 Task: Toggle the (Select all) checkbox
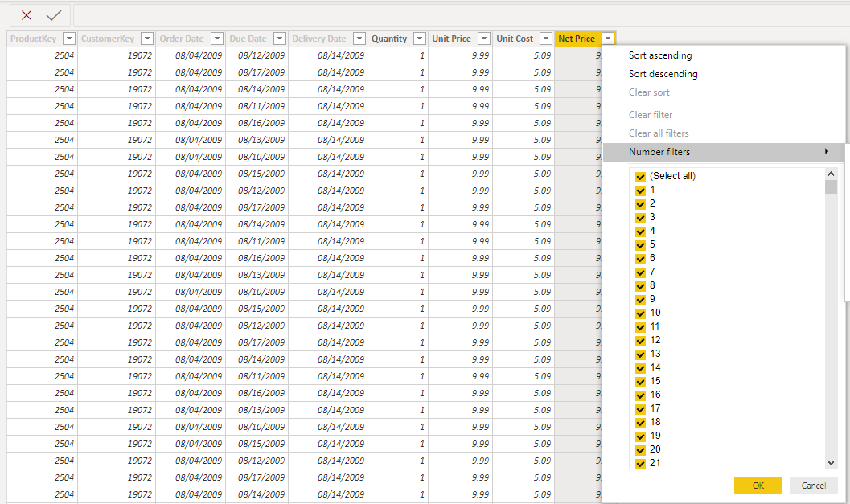click(640, 177)
